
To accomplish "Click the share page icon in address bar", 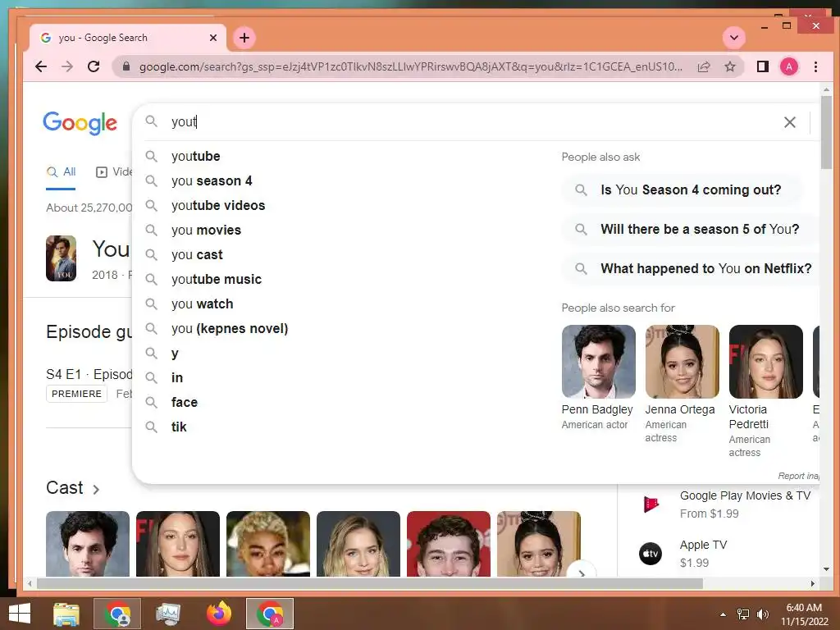I will tap(704, 66).
